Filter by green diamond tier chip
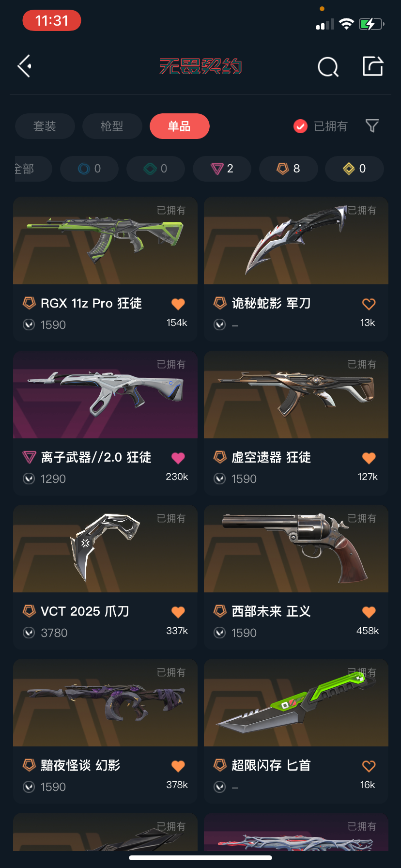Screen dimensions: 401x868 [x=155, y=169]
